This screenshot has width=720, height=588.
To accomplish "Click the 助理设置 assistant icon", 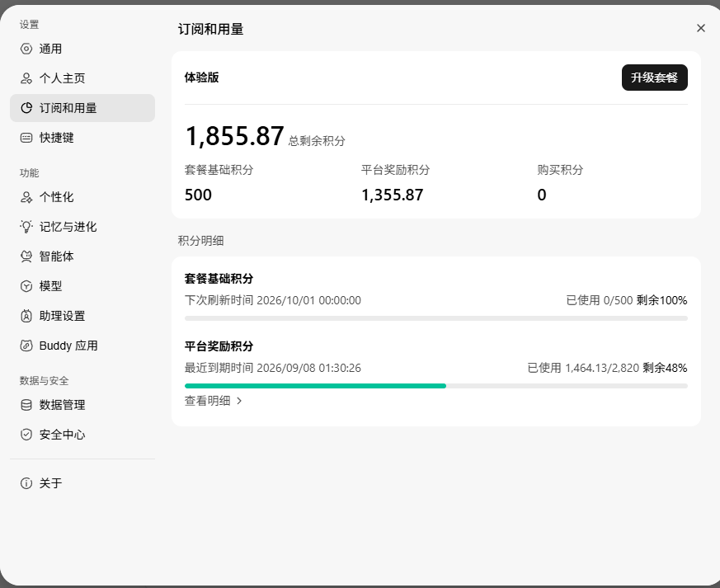I will 26,316.
